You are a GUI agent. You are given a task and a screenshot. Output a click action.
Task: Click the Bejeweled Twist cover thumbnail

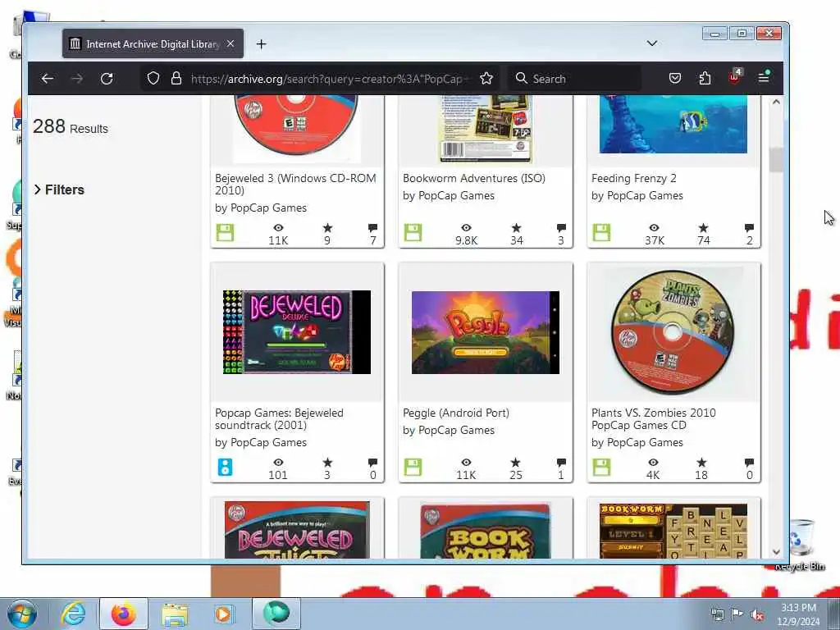coord(297,531)
